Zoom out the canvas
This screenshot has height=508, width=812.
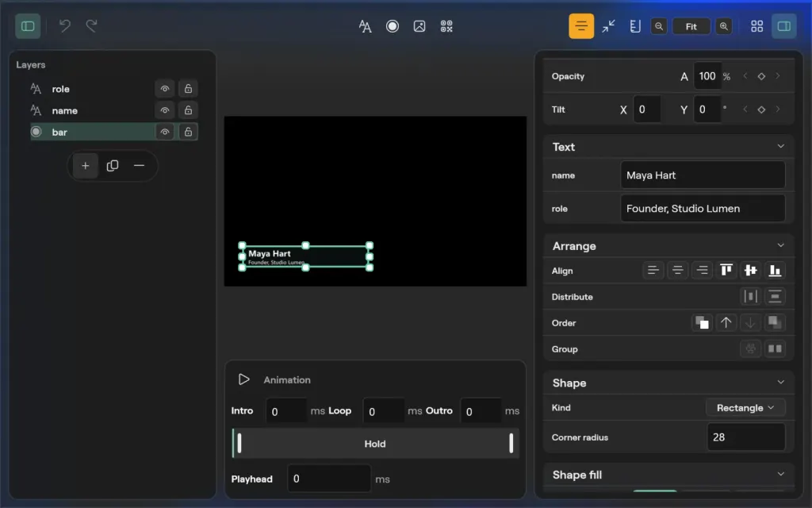[659, 26]
